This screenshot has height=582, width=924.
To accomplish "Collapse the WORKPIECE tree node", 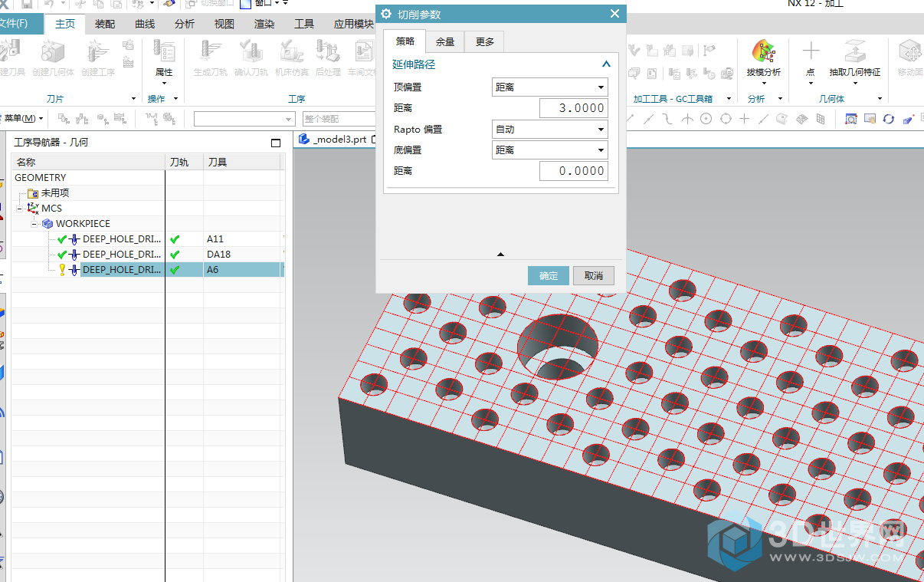I will (34, 224).
